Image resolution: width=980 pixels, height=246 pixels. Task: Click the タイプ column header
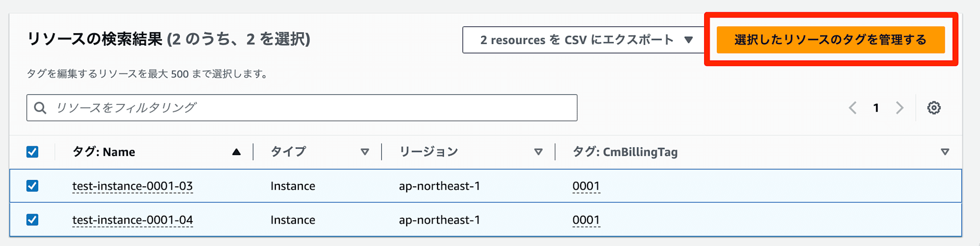pos(289,152)
